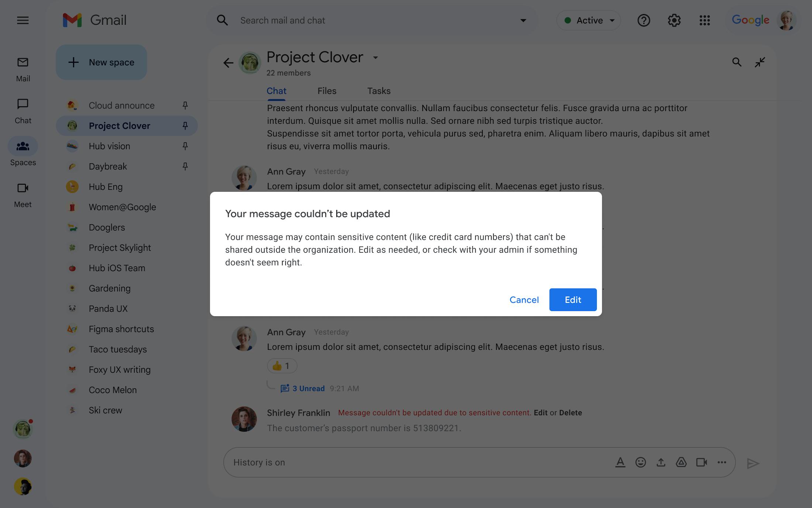Click the emoji picker icon in composer

coord(641,462)
